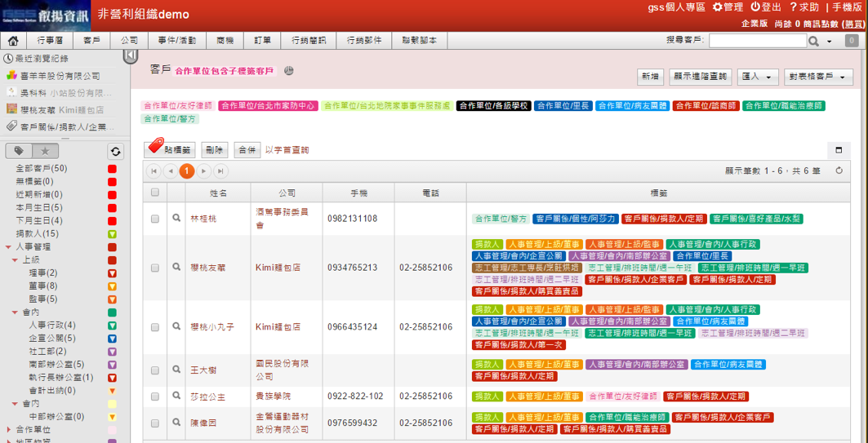868x443 pixels.
Task: Click the 顯示進階查詢 button
Action: tap(700, 77)
